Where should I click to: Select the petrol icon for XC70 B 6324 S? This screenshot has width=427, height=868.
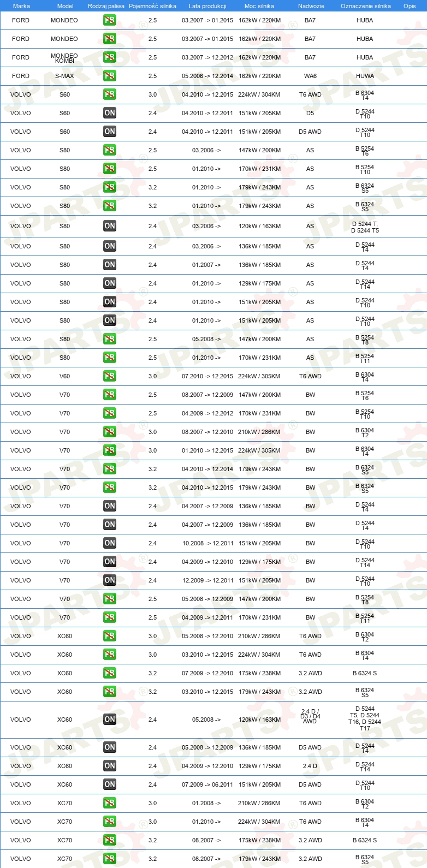click(x=110, y=840)
